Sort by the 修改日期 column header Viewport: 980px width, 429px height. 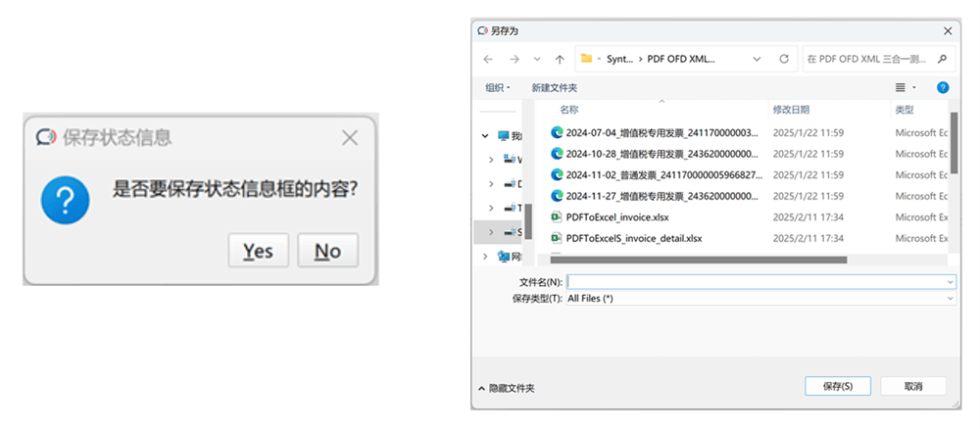point(791,110)
